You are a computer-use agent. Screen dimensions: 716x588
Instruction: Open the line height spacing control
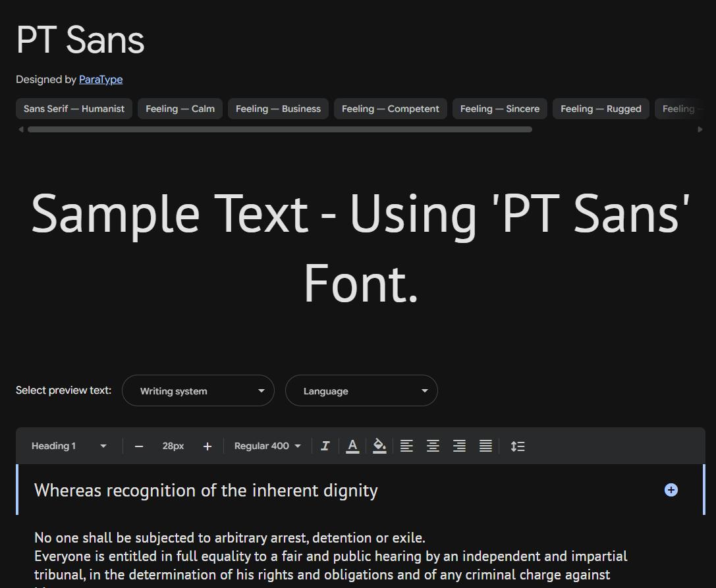[x=517, y=446]
